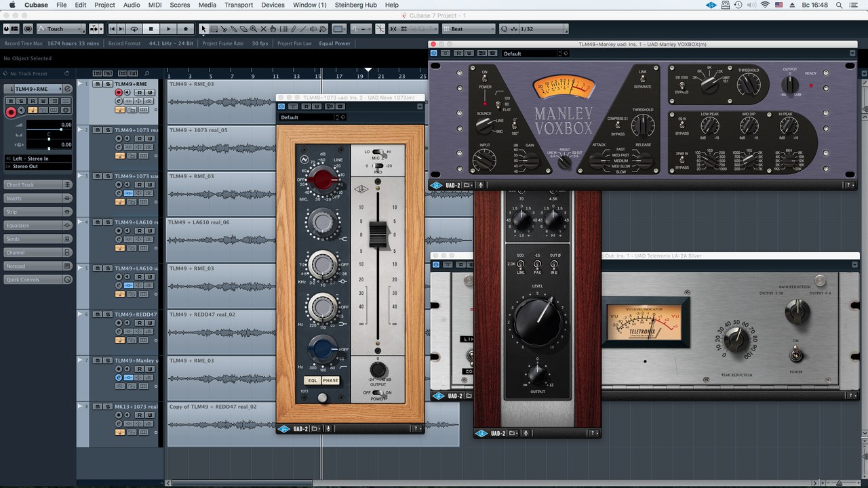Open the Notepad inspector section
868x488 pixels.
point(37,266)
